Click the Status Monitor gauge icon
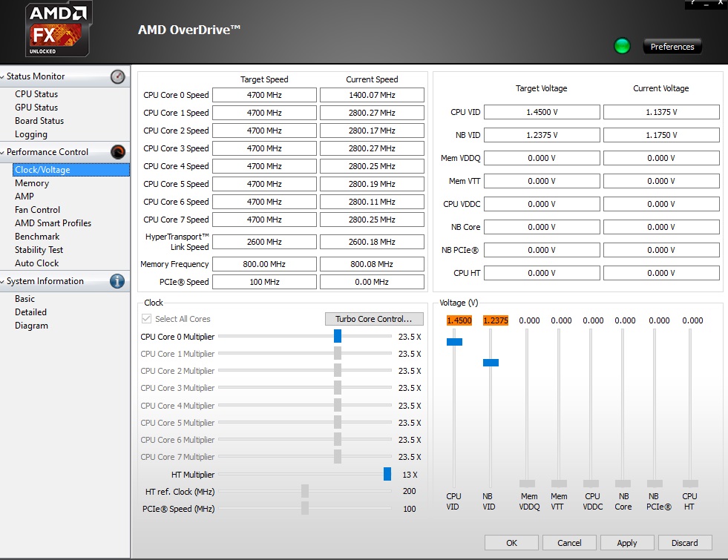Viewport: 728px width, 560px height. [117, 76]
